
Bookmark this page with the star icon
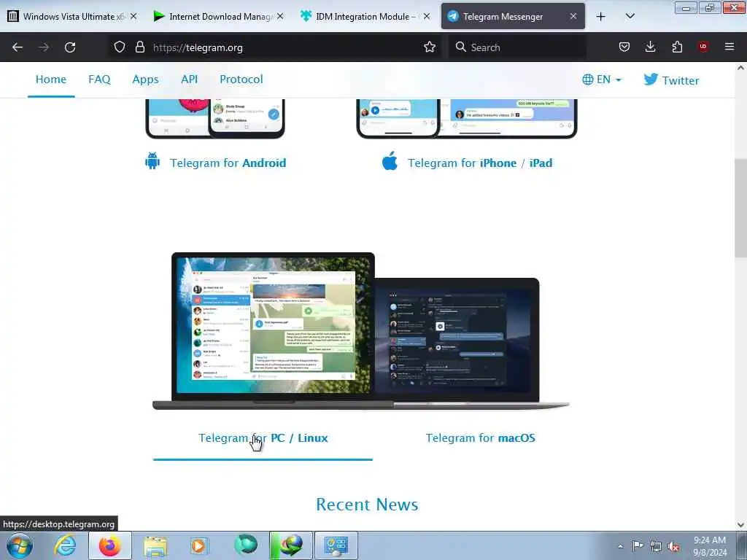tap(429, 47)
